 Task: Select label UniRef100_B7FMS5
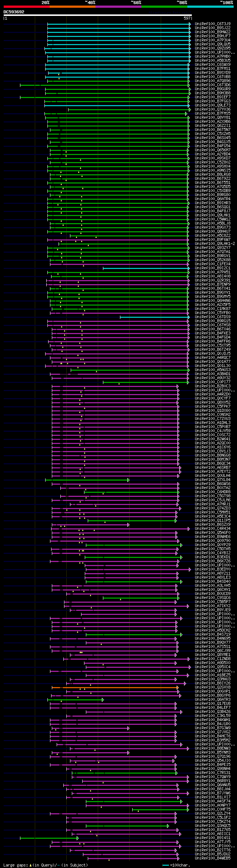click(x=213, y=113)
